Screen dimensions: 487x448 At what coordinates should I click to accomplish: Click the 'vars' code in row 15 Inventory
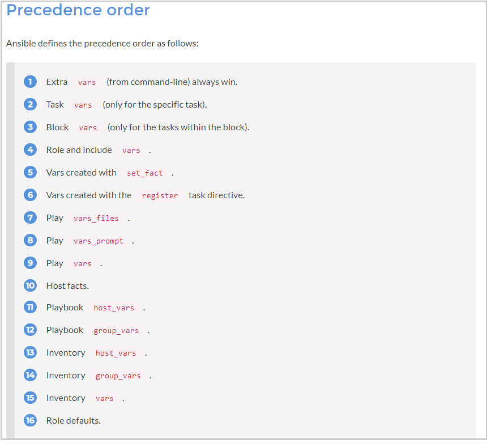point(104,399)
